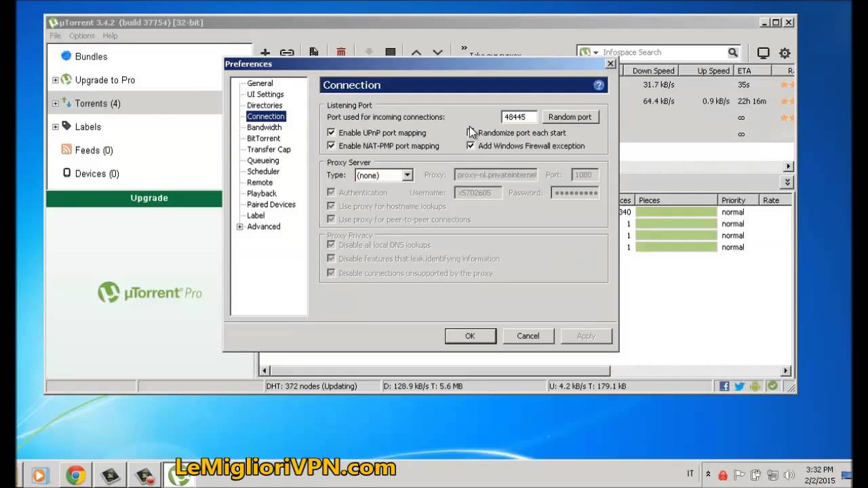The image size is (868, 488).
Task: Open the Help menu
Action: [110, 36]
